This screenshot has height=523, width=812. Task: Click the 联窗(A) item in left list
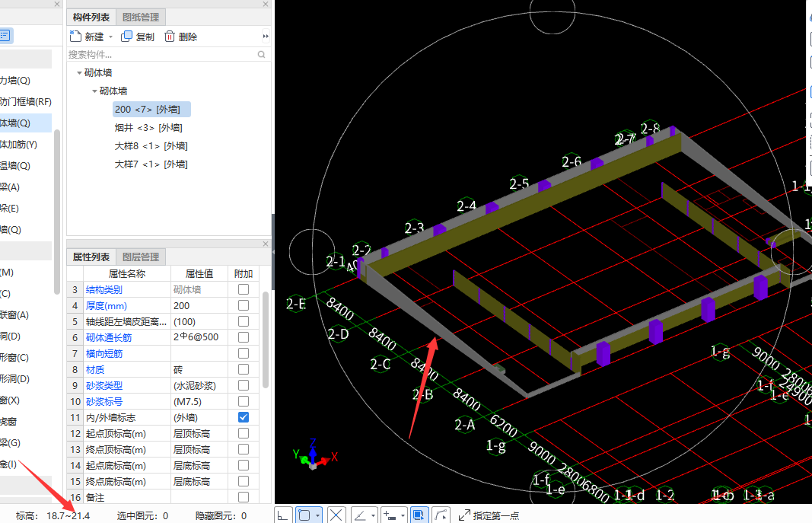pyautogui.click(x=26, y=315)
